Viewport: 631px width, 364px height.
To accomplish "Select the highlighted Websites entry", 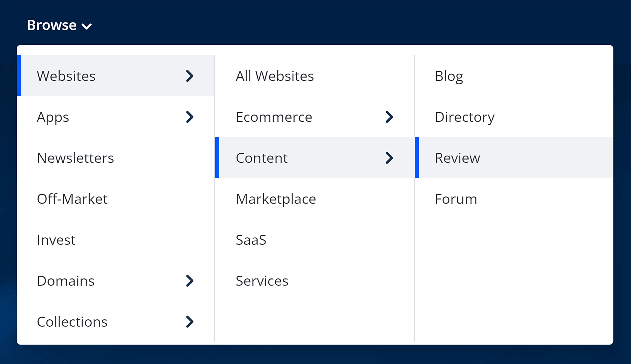I will pyautogui.click(x=66, y=76).
